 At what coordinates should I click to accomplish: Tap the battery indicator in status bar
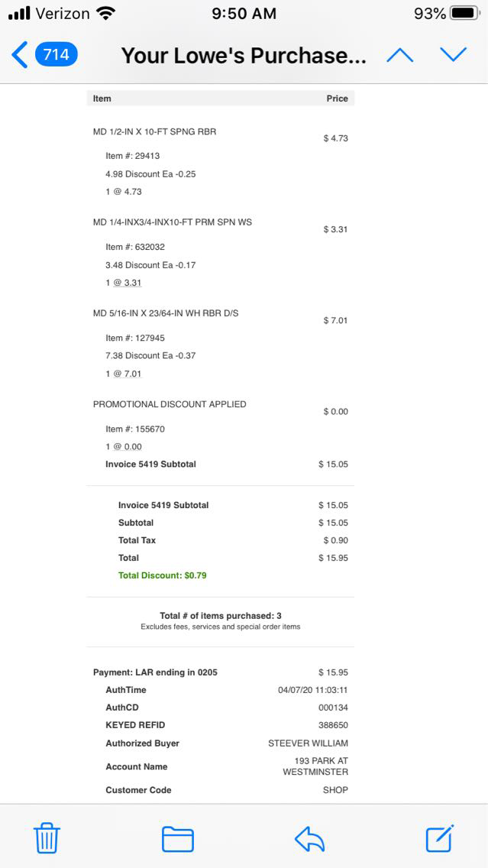coord(464,14)
